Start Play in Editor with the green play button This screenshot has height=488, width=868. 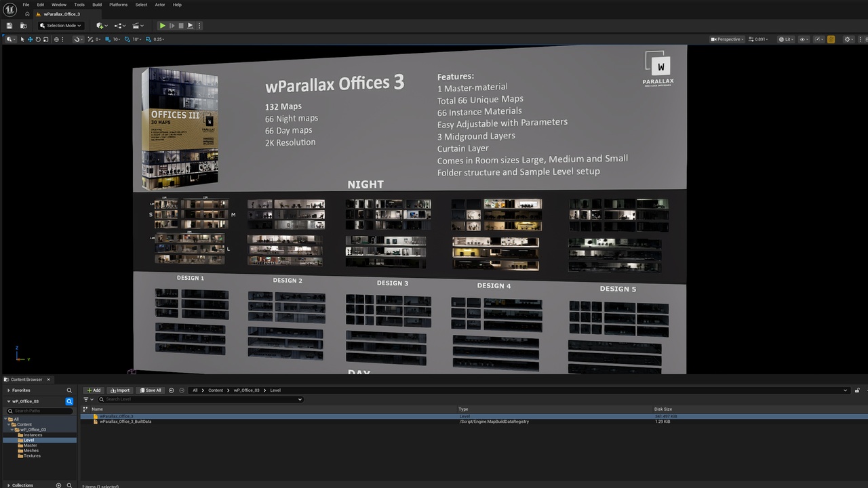162,26
